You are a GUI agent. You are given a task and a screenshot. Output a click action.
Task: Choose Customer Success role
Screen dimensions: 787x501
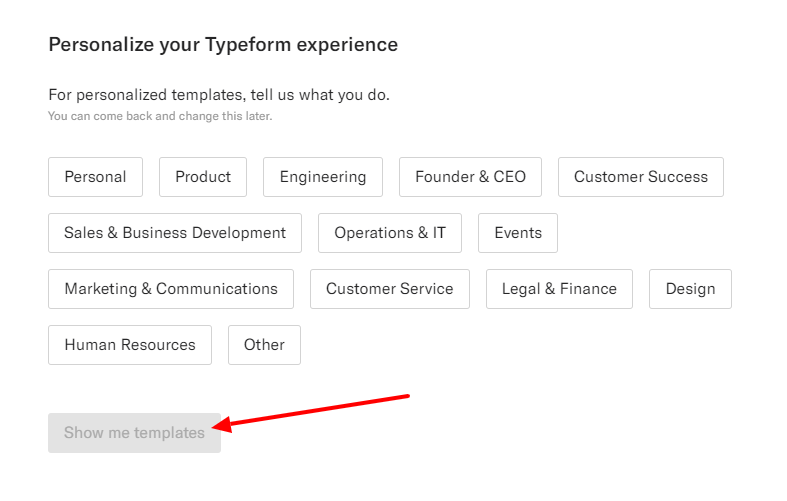(640, 177)
